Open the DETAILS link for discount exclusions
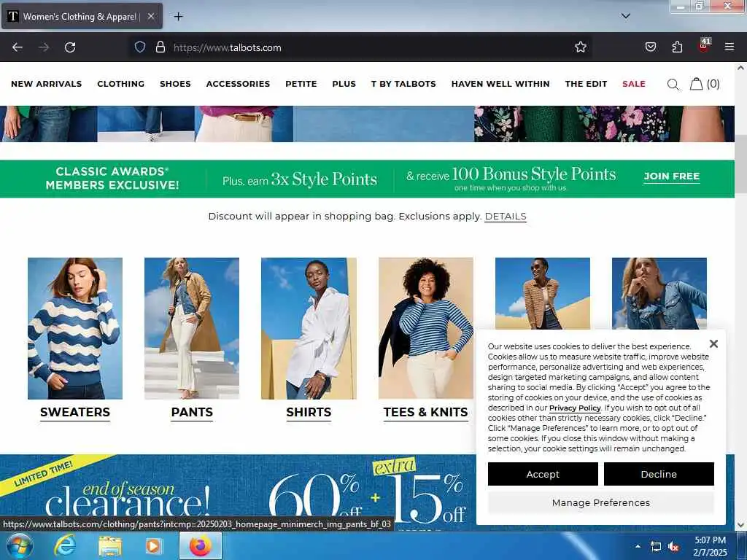Screen dimensions: 747x560 506,216
